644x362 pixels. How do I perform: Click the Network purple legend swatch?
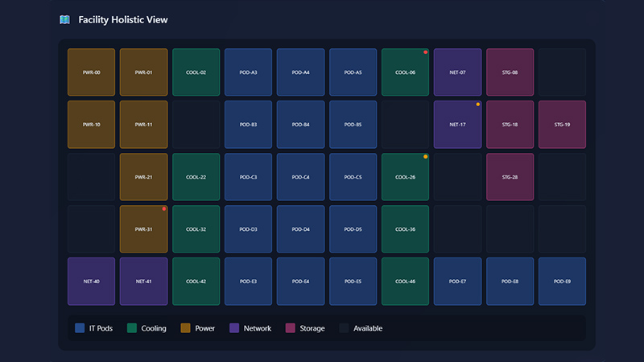[x=234, y=328]
